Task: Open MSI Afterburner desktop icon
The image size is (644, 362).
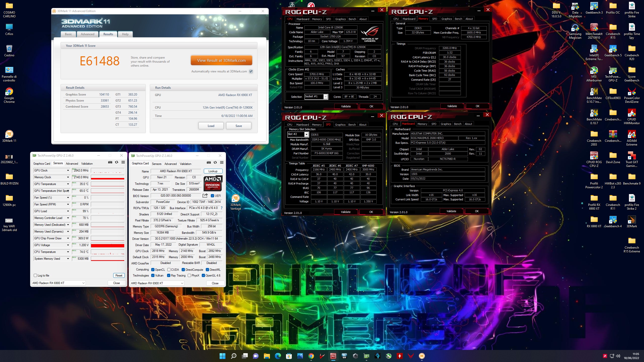Action: coord(594,74)
